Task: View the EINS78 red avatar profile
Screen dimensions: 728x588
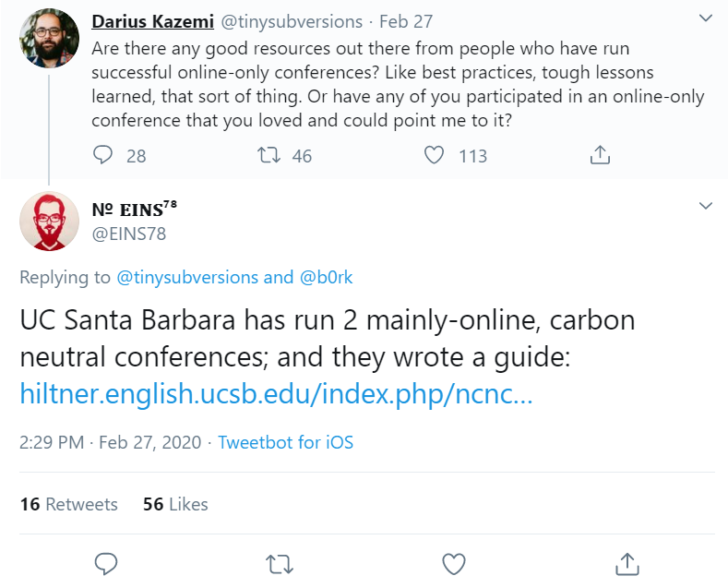Action: click(49, 222)
